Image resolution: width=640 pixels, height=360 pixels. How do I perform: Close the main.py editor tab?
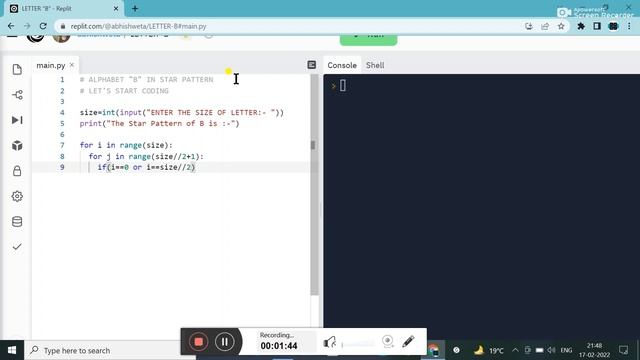[x=72, y=65]
